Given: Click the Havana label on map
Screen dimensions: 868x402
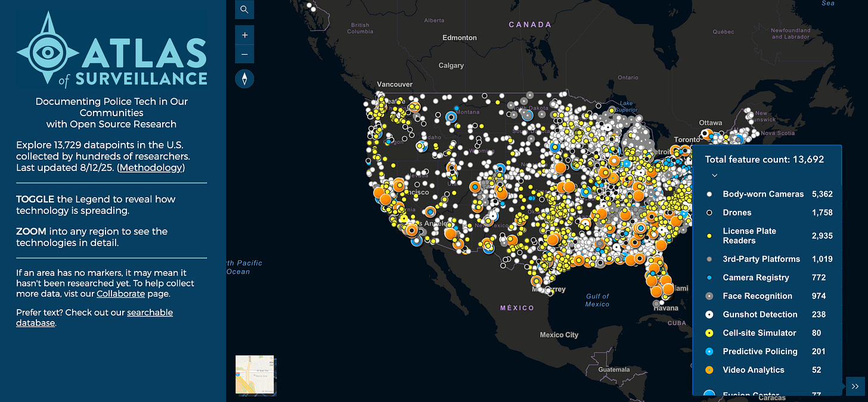Looking at the screenshot, I should 666,308.
